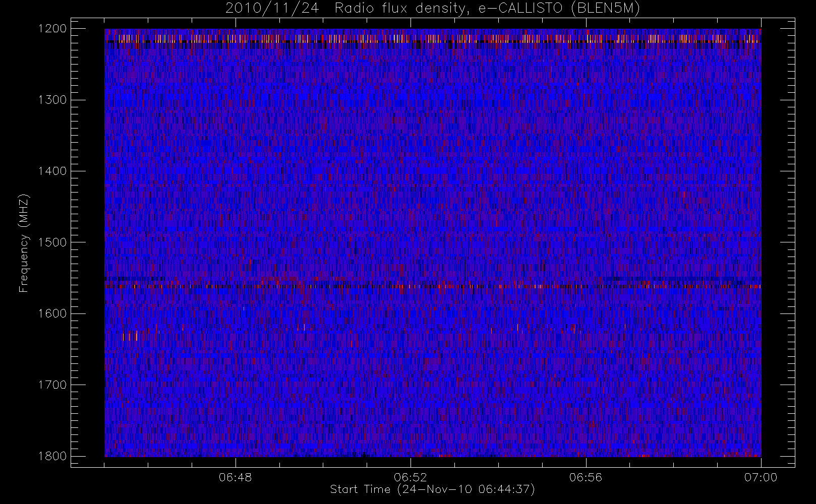The width and height of the screenshot is (816, 504).
Task: Click the 1200 frequency tick label
Action: pyautogui.click(x=52, y=29)
